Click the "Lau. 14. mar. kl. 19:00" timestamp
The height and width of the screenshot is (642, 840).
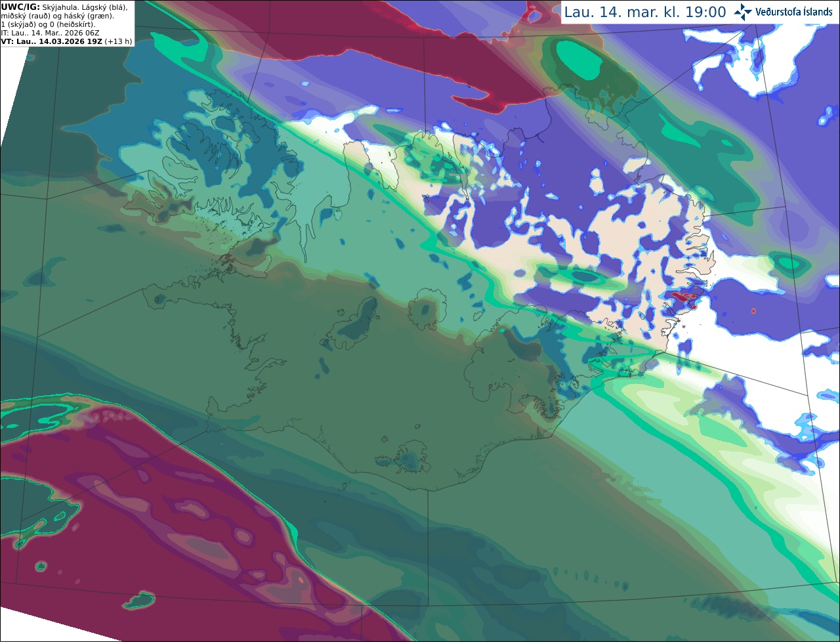(x=645, y=12)
